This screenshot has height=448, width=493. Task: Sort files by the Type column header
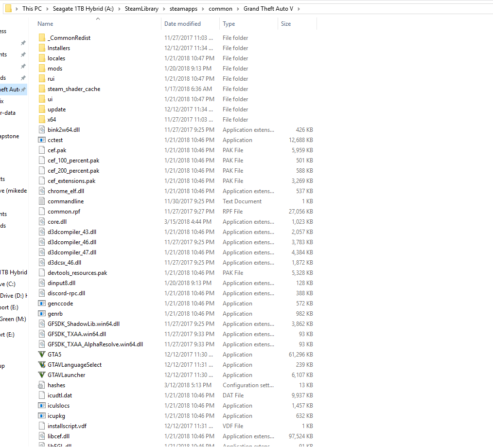(x=229, y=24)
